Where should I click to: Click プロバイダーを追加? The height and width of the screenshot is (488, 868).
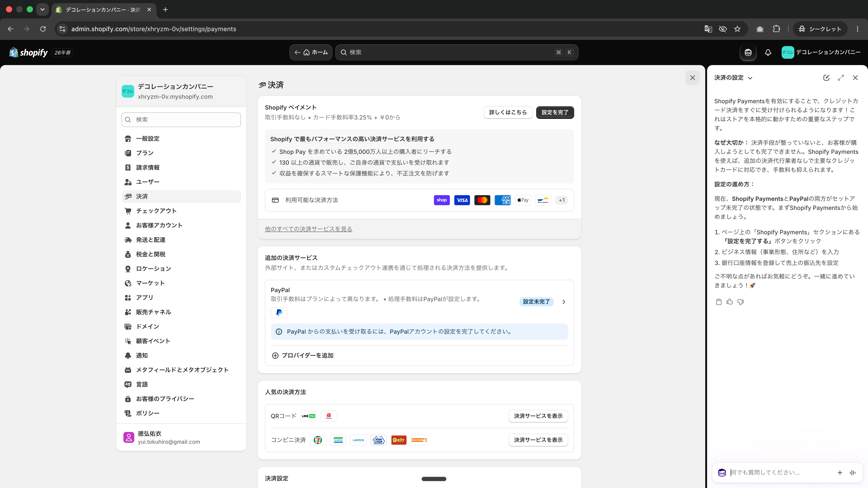(x=302, y=356)
